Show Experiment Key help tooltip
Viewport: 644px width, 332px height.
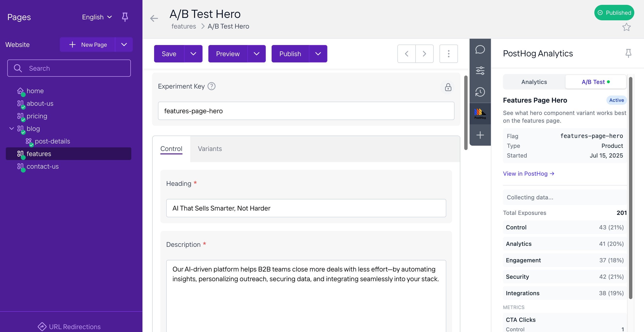[212, 86]
